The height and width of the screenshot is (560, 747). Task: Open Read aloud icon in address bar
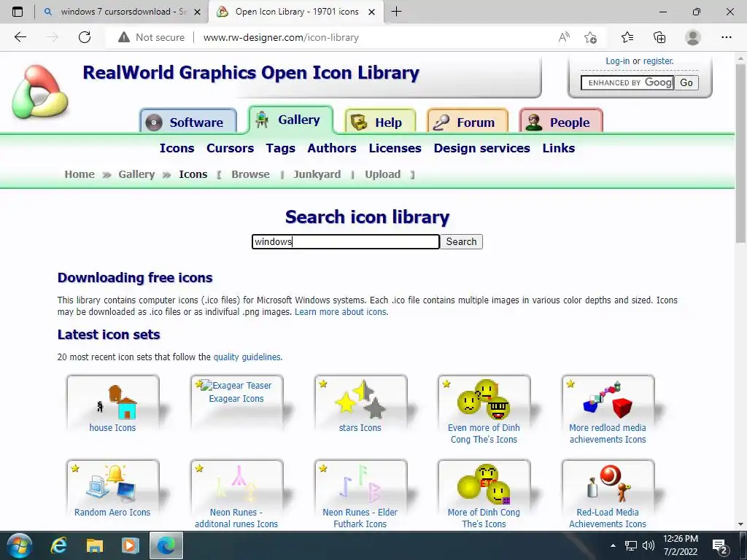(564, 37)
